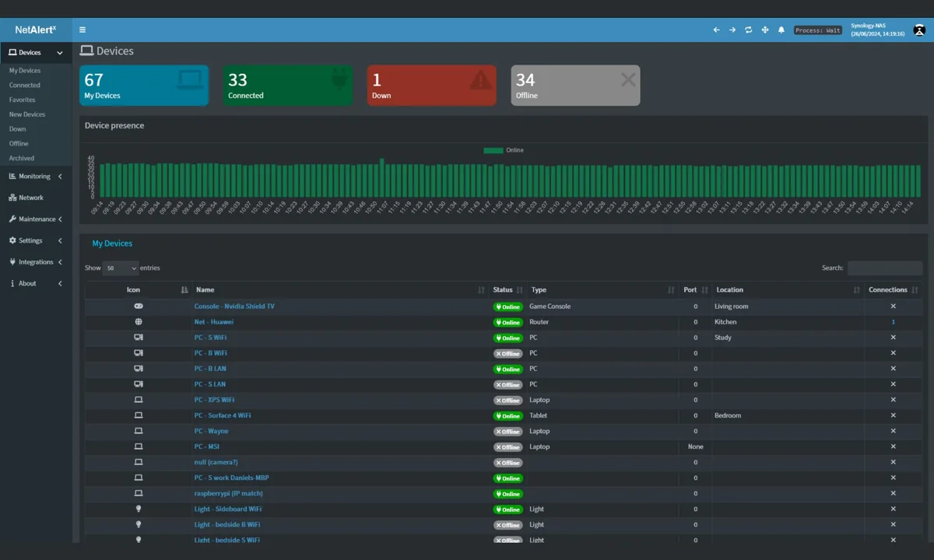934x560 pixels.
Task: Select Favorites in sidebar
Action: coord(22,100)
